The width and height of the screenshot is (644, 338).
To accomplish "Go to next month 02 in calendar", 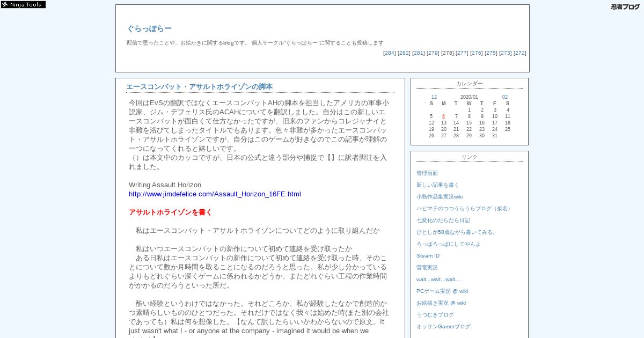I will click(505, 97).
